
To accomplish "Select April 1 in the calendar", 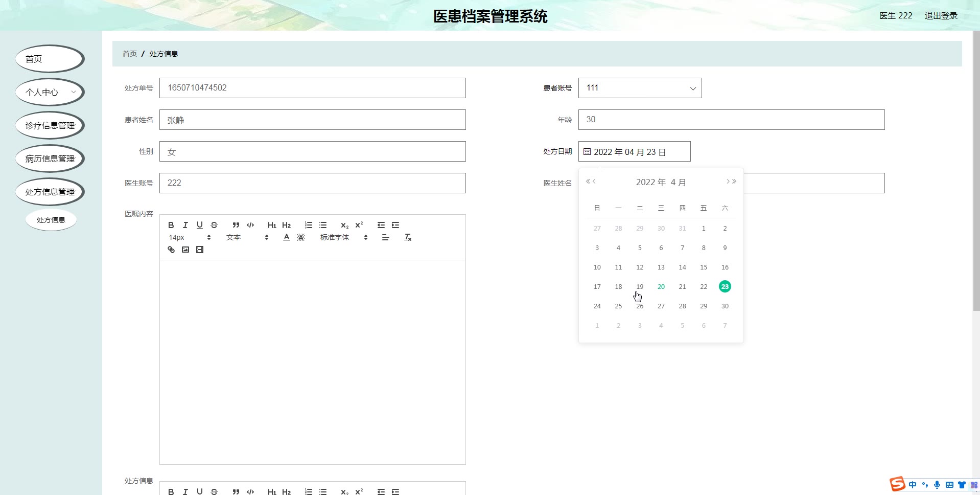I will (704, 229).
